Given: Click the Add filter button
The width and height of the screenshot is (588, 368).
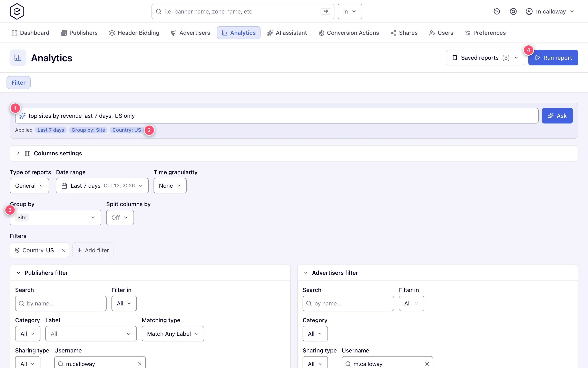Looking at the screenshot, I should 93,250.
